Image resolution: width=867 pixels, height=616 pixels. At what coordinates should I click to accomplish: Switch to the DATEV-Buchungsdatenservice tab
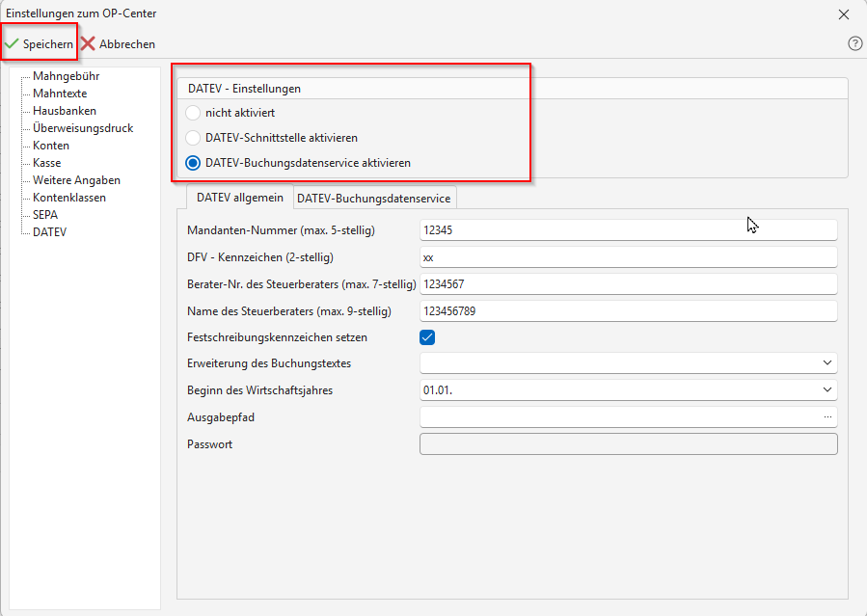point(374,199)
